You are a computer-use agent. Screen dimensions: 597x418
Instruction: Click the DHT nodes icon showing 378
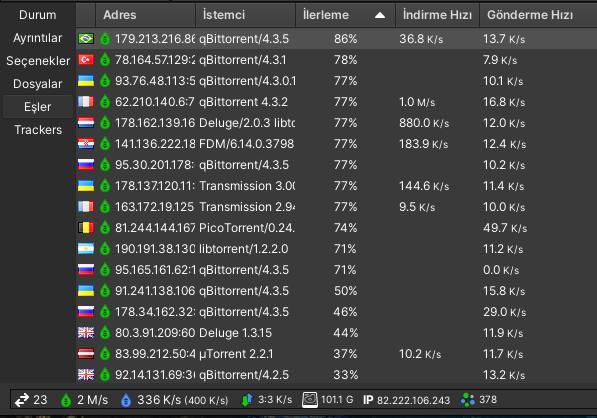(468, 400)
